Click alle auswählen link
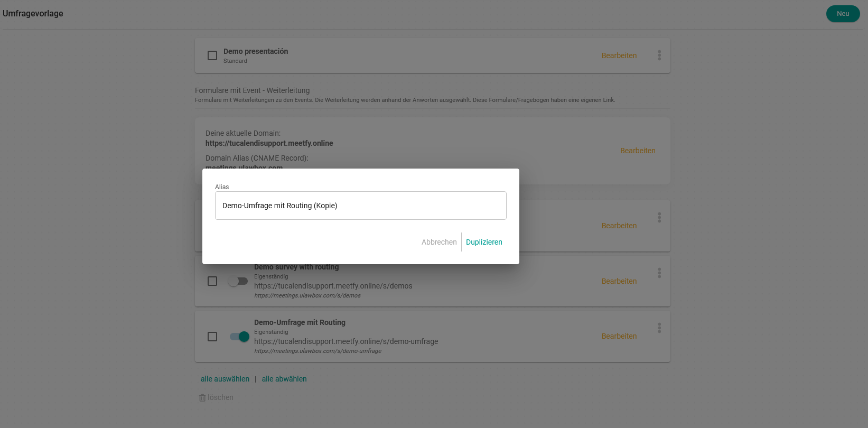The image size is (868, 428). pyautogui.click(x=225, y=379)
